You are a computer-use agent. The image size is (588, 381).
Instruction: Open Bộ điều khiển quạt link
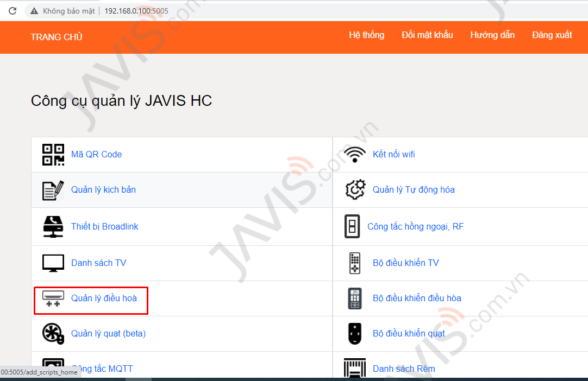click(x=409, y=333)
